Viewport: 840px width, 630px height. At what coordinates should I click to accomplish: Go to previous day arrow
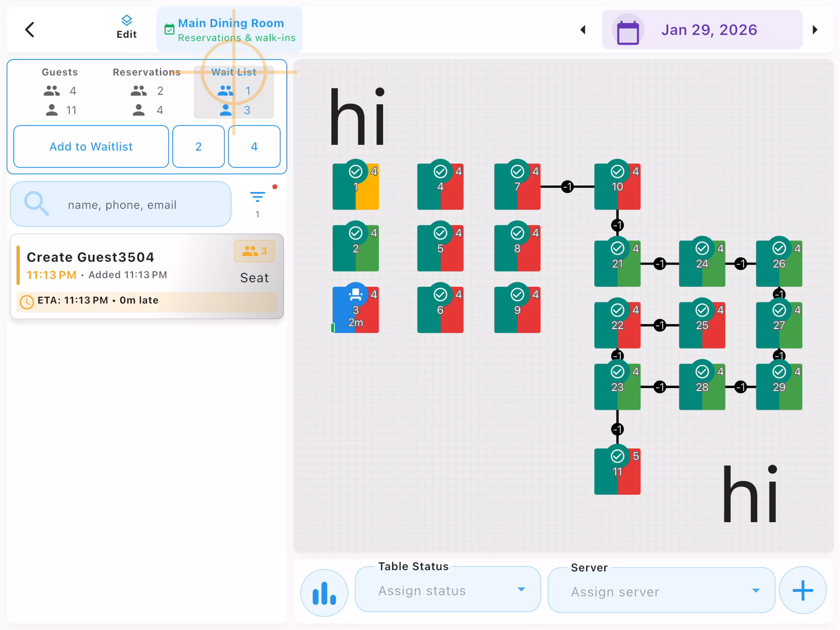tap(583, 30)
